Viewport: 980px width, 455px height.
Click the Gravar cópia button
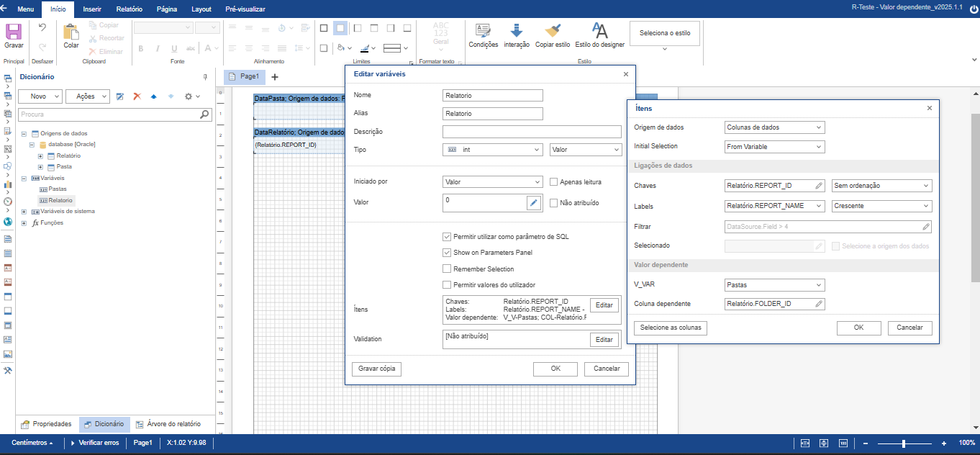377,369
